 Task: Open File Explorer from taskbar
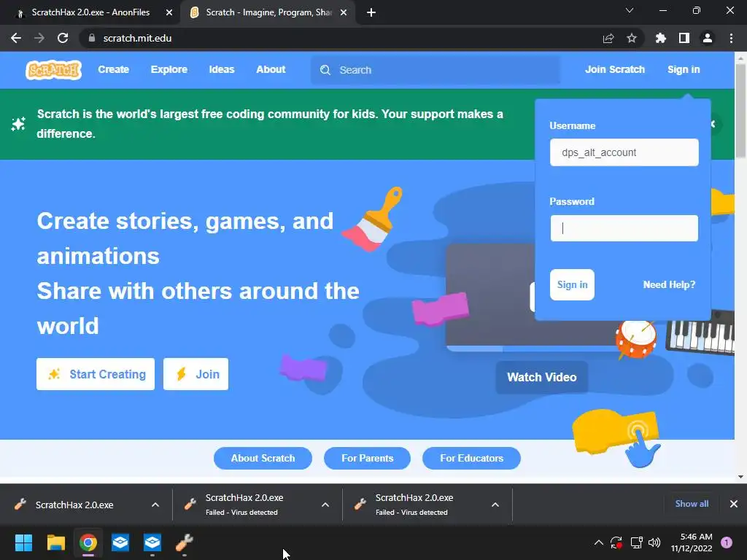pos(55,542)
